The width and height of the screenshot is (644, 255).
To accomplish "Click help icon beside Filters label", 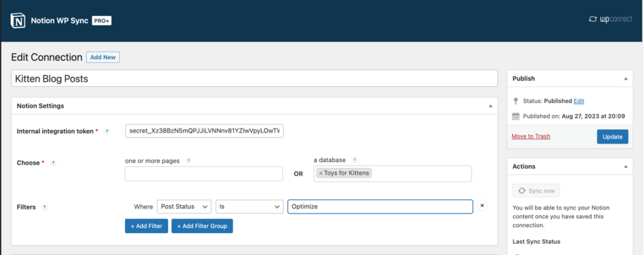I will [x=44, y=207].
